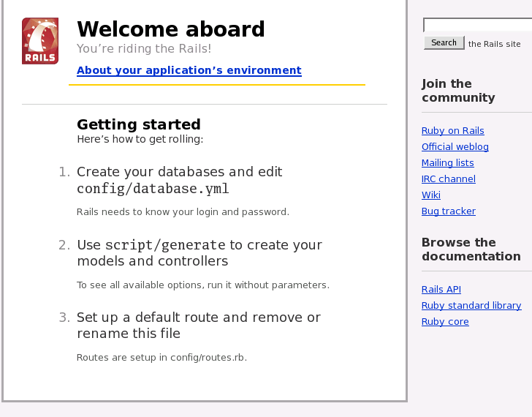Follow the Ruby core link
Screen dimensions: 532x417
click(445, 322)
